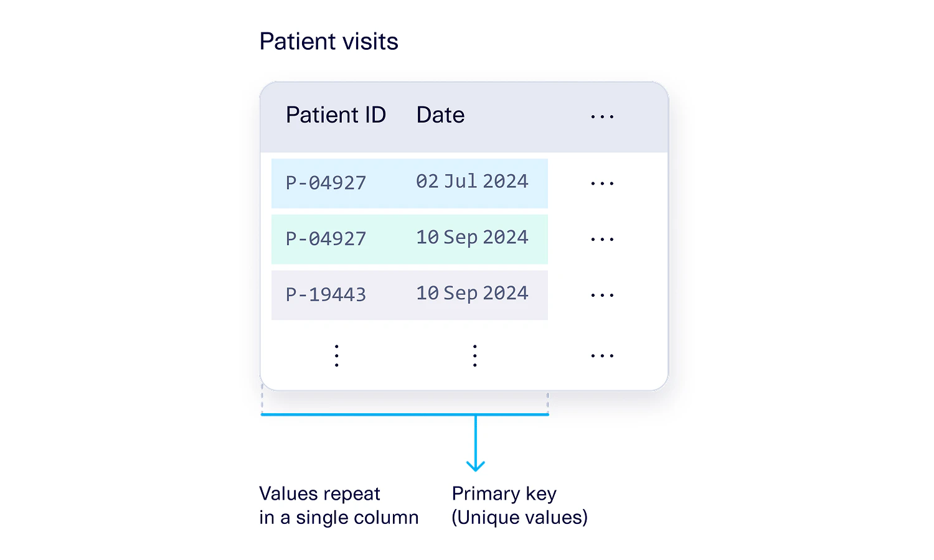This screenshot has height=560, width=934.
Task: Click the ellipsis in the P-19443 row
Action: tap(602, 296)
